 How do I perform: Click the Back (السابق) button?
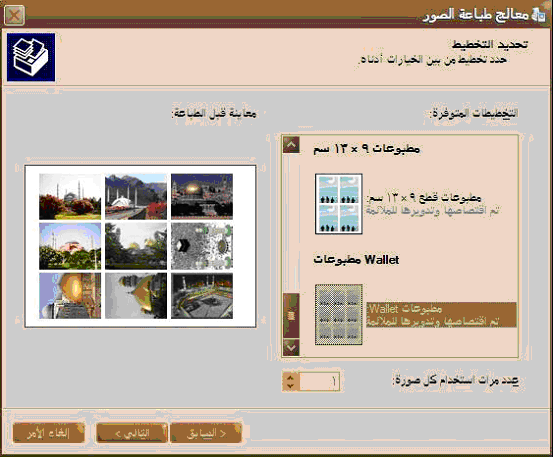[206, 433]
